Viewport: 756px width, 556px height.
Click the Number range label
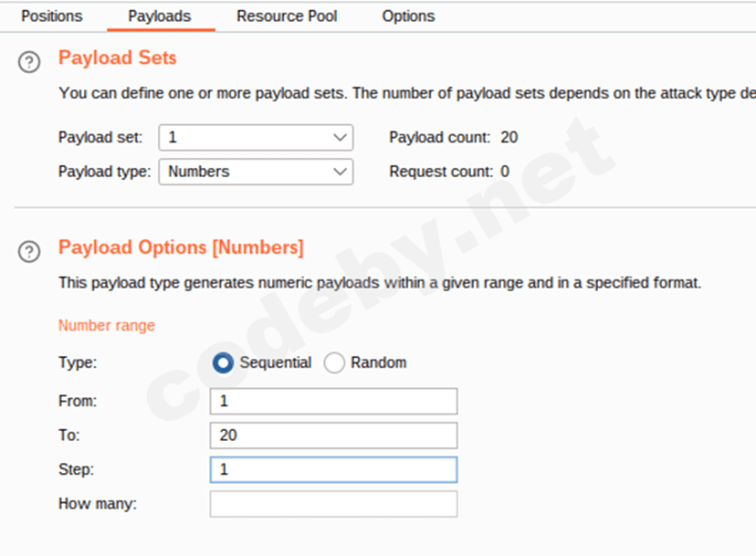pos(107,326)
